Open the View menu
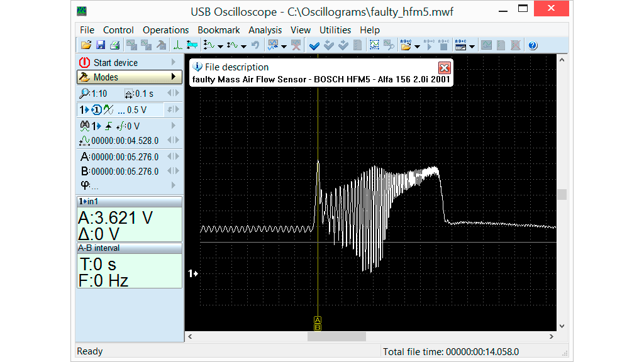 301,30
